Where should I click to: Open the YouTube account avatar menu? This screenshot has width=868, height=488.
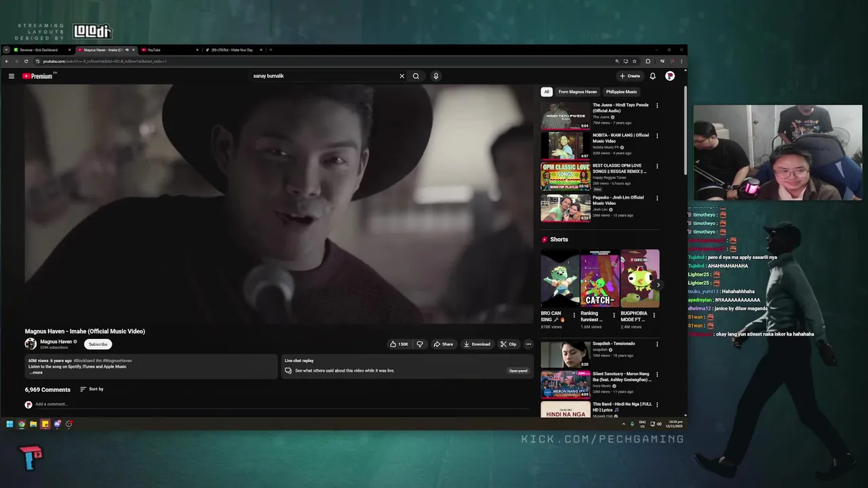click(x=670, y=76)
